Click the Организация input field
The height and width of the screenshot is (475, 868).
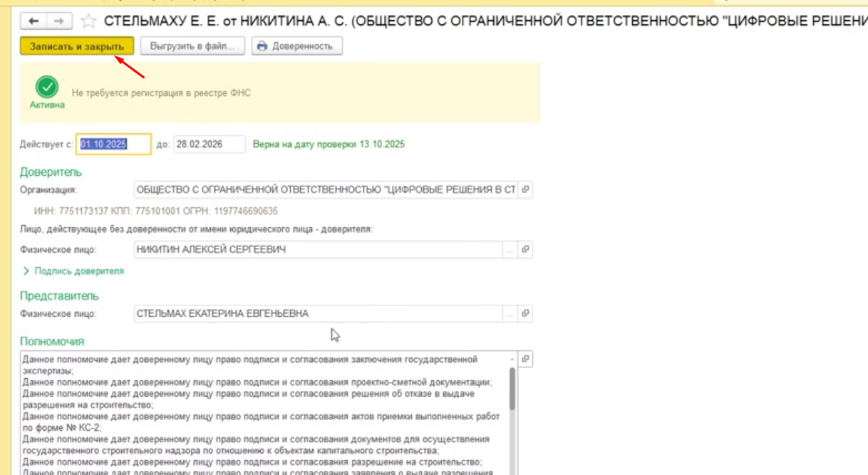pos(324,190)
